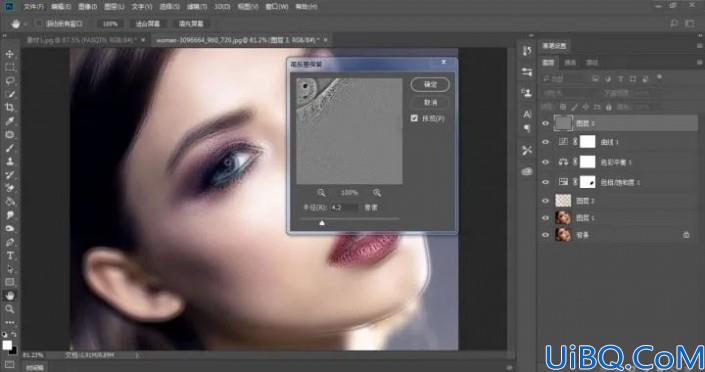Viewport: 705px width, 372px height.
Task: Open the workspace switcher in options bar
Action: tap(690, 23)
